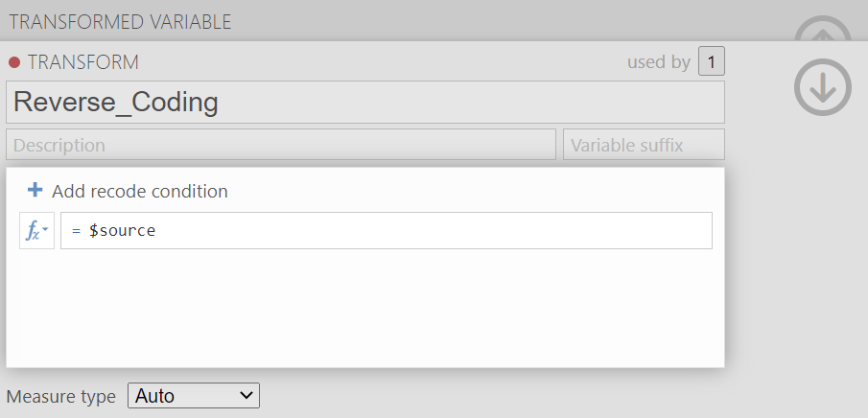The image size is (868, 418).
Task: Open the Measure type Auto dropdown
Action: coord(193,396)
